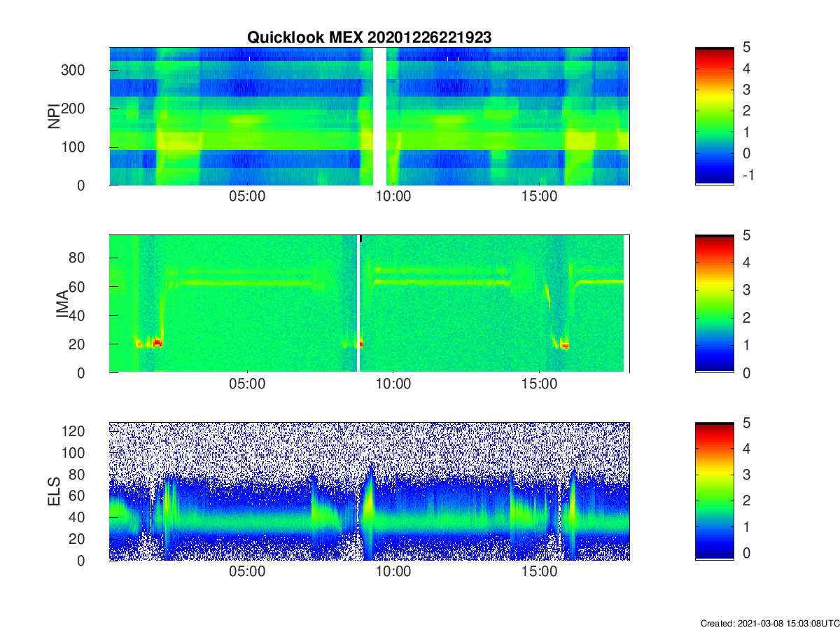
Task: Click inside the ELS spectrogram plot
Action: [369, 491]
